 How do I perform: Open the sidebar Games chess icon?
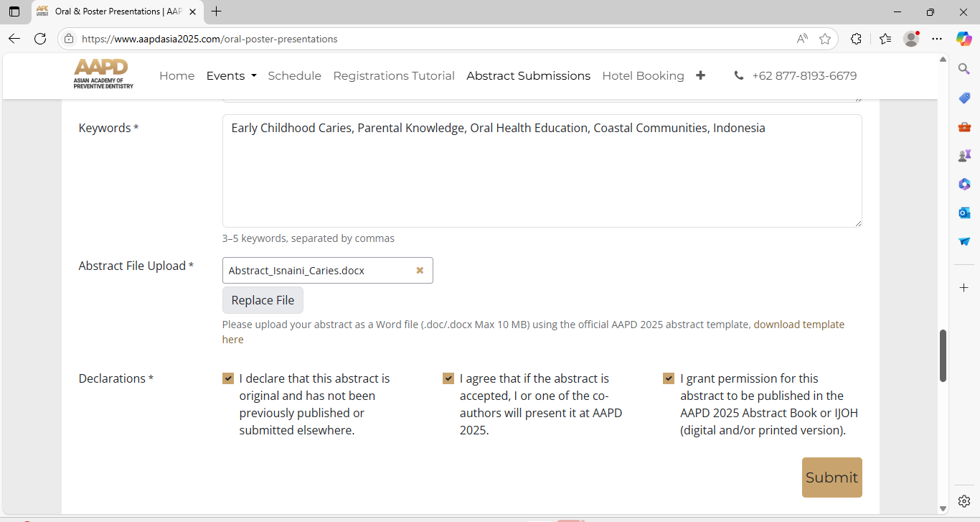tap(964, 155)
